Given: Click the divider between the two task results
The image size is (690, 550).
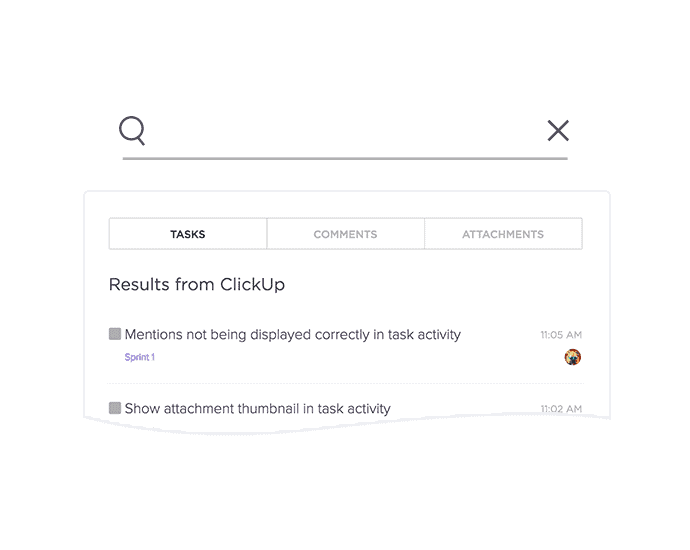Looking at the screenshot, I should [345, 383].
